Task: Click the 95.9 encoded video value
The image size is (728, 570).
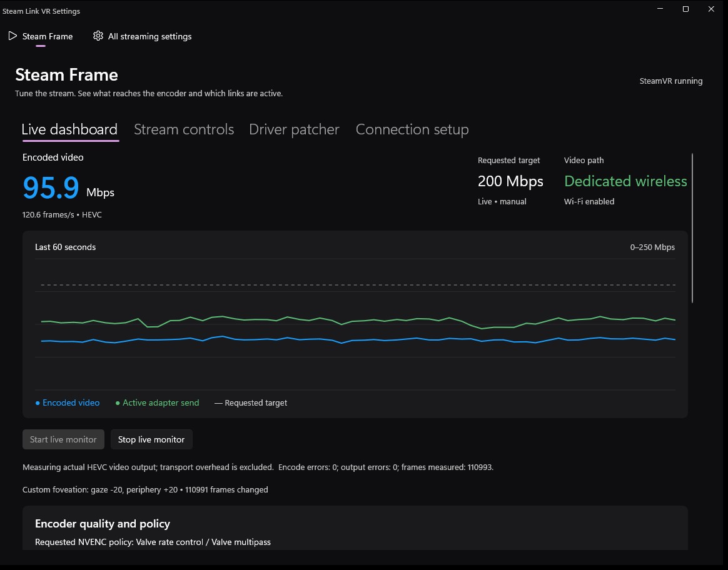Action: (x=51, y=187)
